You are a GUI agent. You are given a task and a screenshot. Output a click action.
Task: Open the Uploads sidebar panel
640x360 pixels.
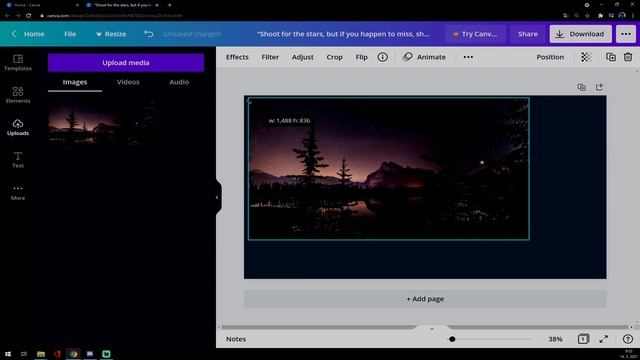point(18,127)
